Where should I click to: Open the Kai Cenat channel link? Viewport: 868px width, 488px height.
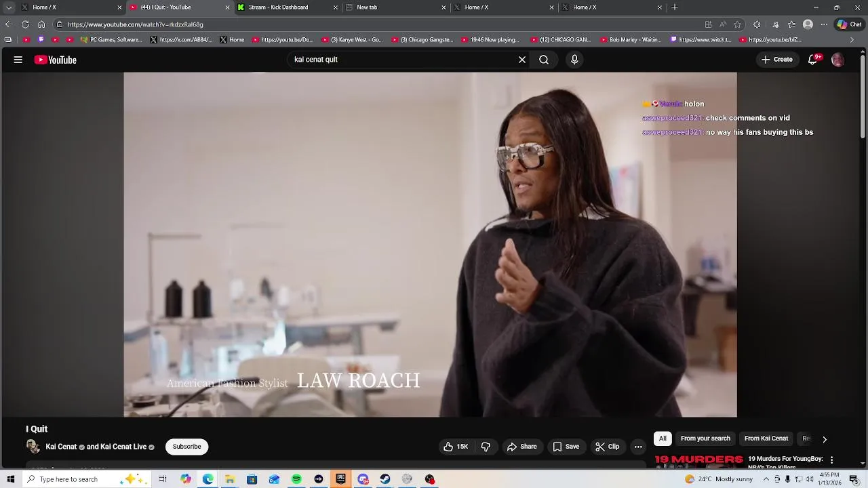(x=61, y=447)
